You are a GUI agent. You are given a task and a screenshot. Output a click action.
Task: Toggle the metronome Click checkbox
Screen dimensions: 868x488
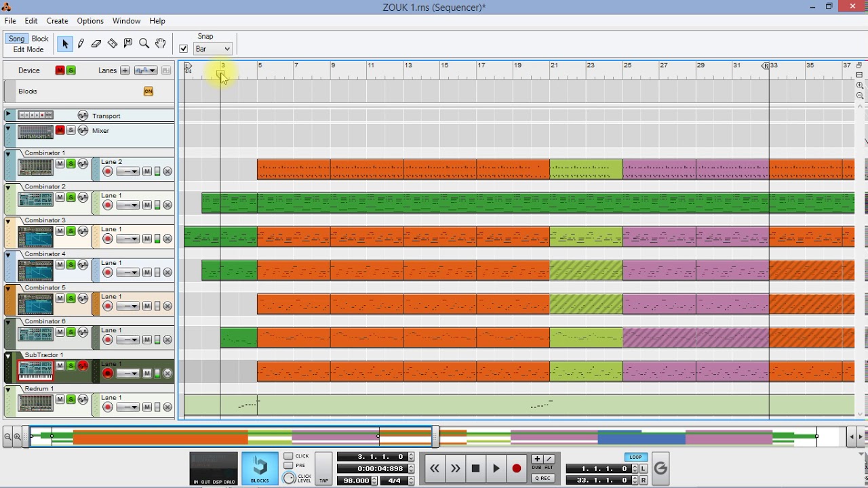pos(288,456)
